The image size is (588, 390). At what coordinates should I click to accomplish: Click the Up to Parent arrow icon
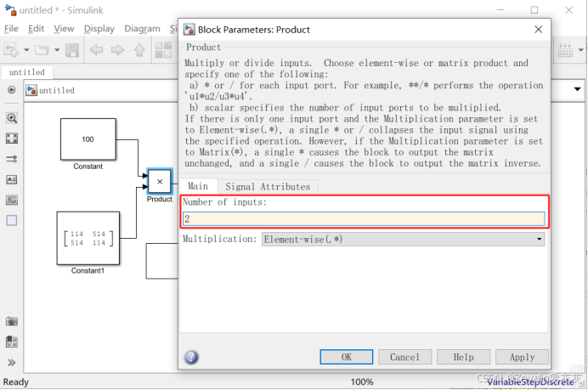pyautogui.click(x=139, y=50)
